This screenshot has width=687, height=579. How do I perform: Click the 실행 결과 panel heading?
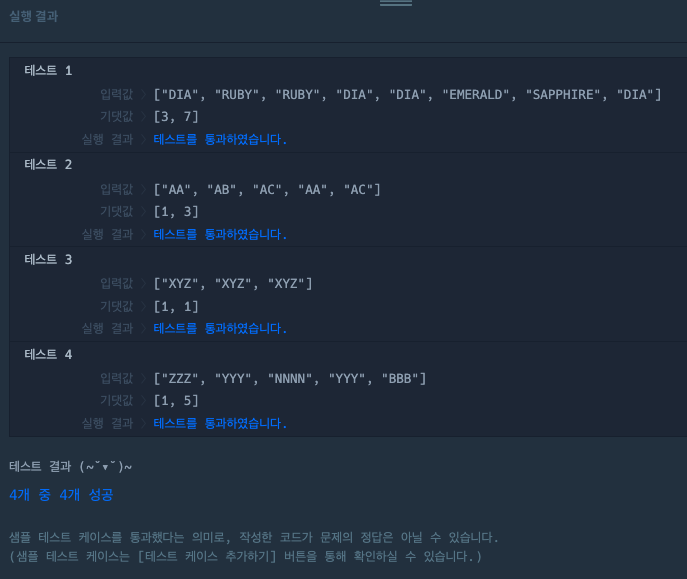[x=33, y=16]
